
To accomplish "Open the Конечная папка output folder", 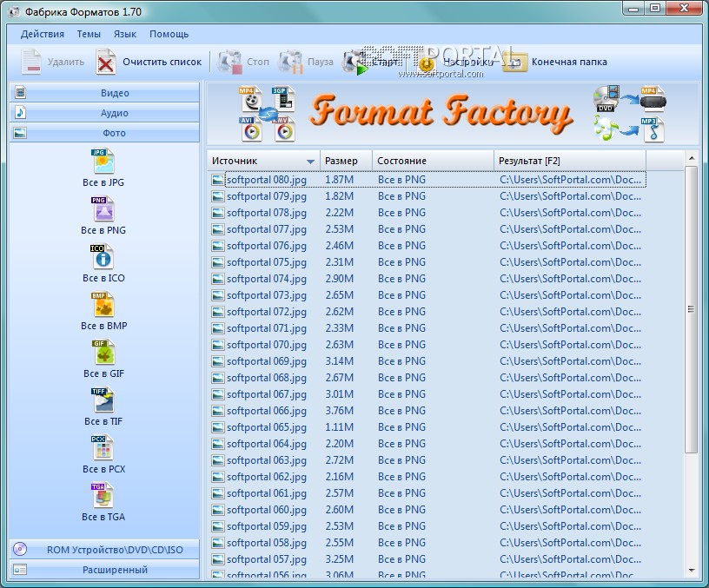I will 556,62.
